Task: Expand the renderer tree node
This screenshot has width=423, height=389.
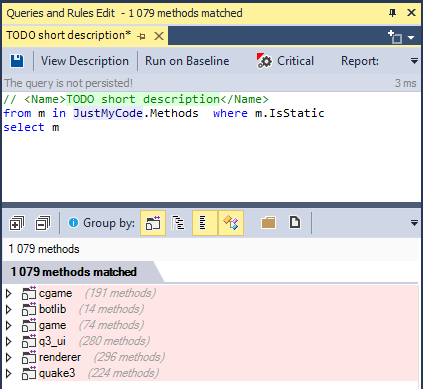Action: (9, 357)
